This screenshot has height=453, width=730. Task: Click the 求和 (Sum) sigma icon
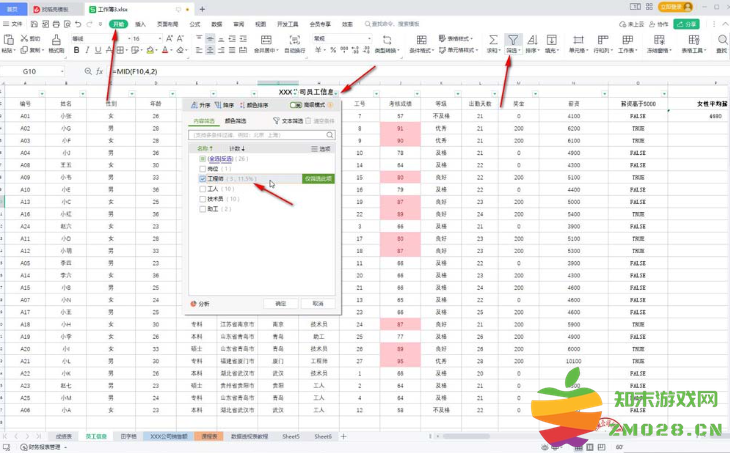pos(493,40)
